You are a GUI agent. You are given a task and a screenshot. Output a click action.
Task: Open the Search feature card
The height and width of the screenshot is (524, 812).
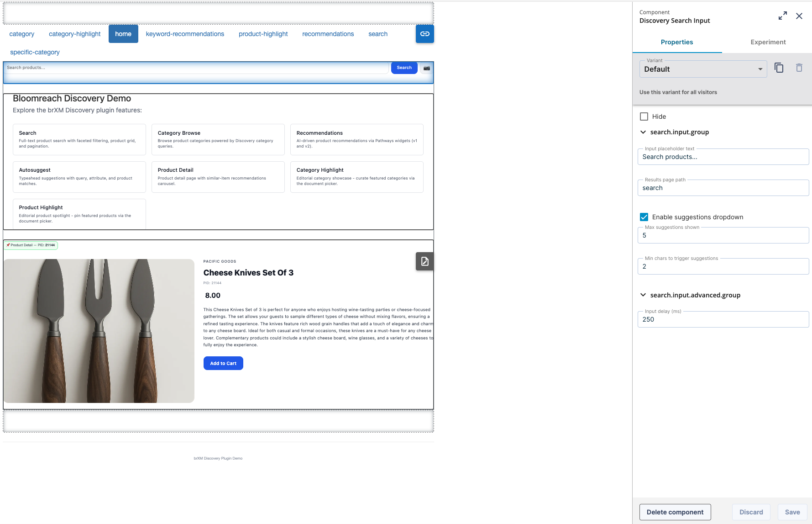79,139
